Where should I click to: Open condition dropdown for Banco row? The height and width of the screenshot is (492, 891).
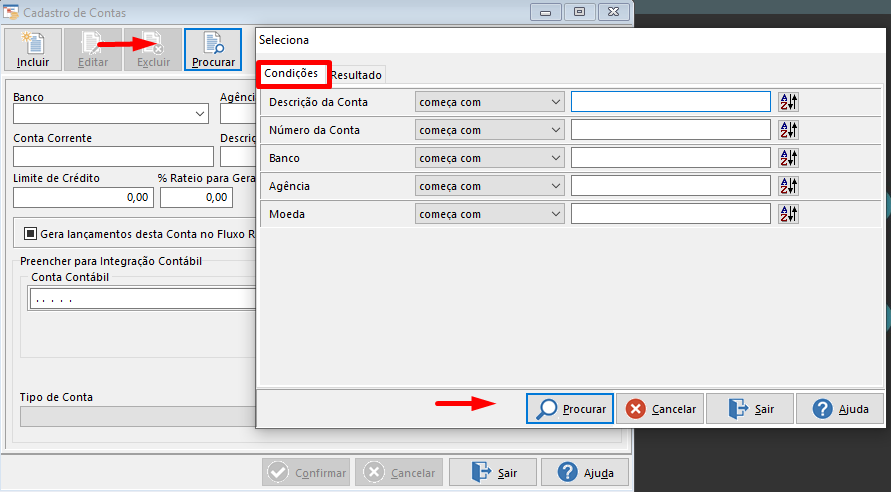pyautogui.click(x=489, y=158)
